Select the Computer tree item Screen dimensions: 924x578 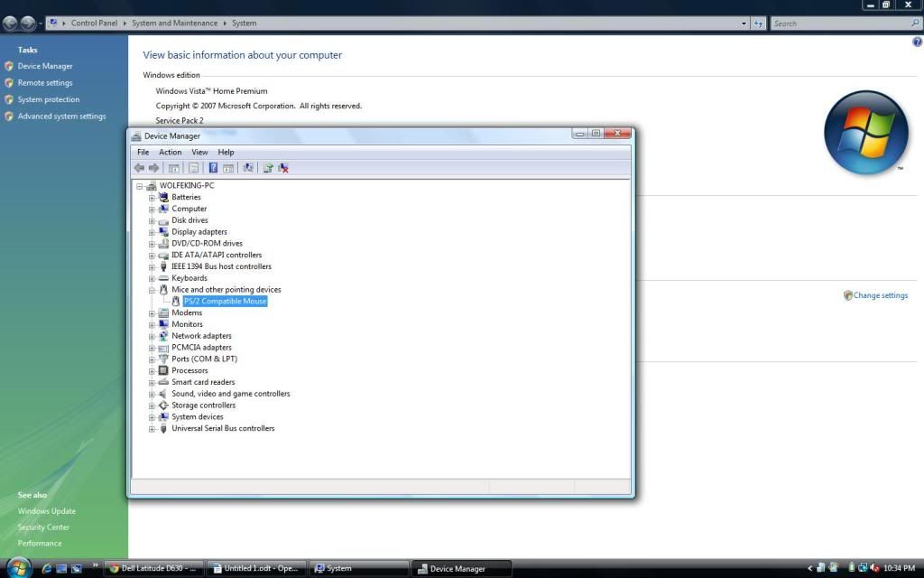point(189,209)
